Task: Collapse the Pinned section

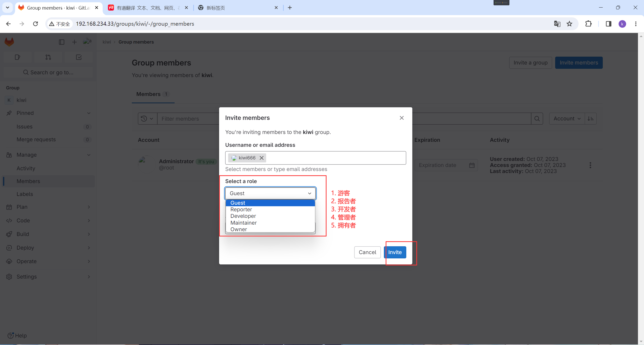Action: click(x=48, y=113)
